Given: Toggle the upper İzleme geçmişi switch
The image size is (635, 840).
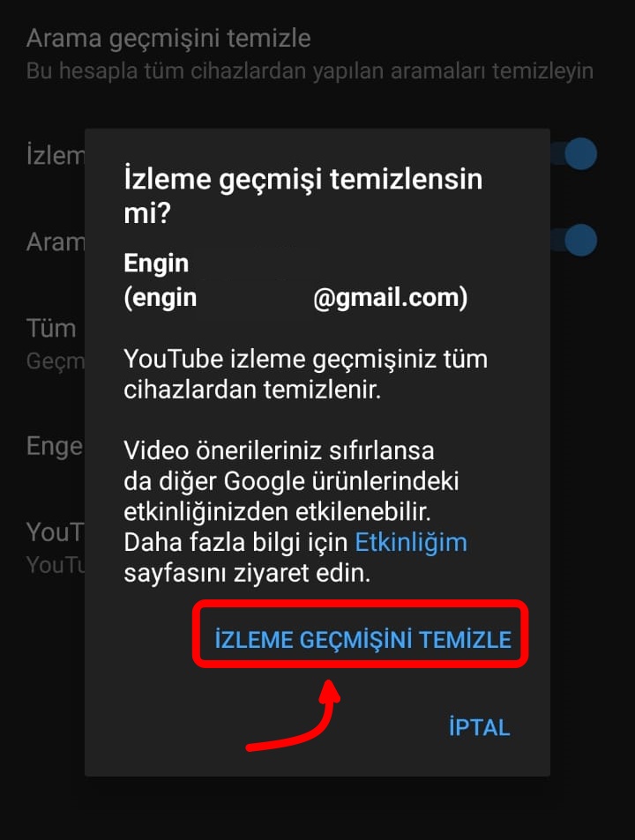Looking at the screenshot, I should point(575,153).
